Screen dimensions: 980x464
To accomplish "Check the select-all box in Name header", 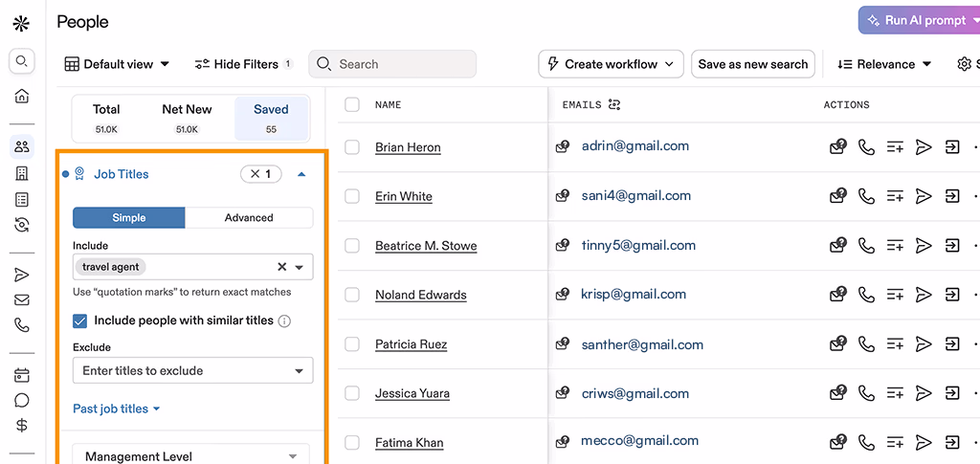I will tap(352, 104).
